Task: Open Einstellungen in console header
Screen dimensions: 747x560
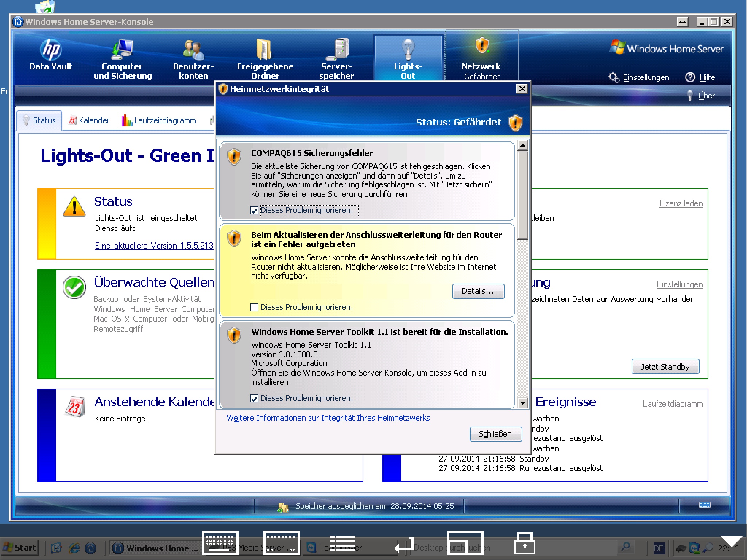Action: [x=639, y=77]
